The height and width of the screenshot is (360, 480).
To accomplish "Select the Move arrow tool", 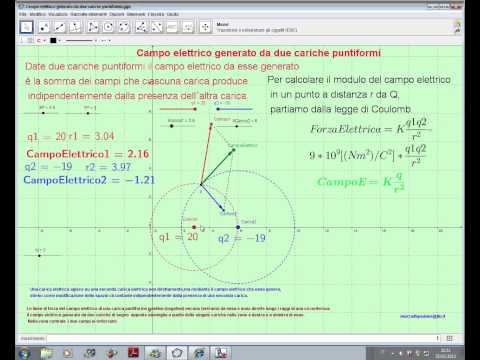I will click(x=26, y=27).
